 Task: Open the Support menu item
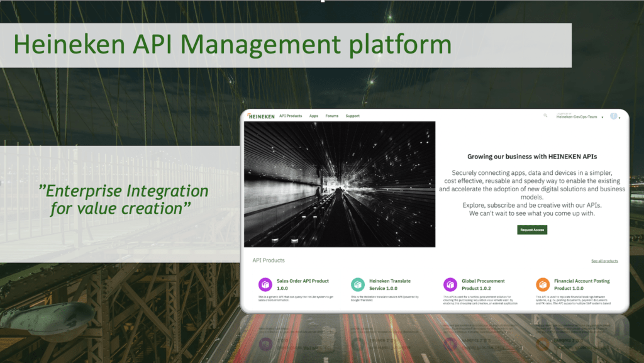point(352,116)
